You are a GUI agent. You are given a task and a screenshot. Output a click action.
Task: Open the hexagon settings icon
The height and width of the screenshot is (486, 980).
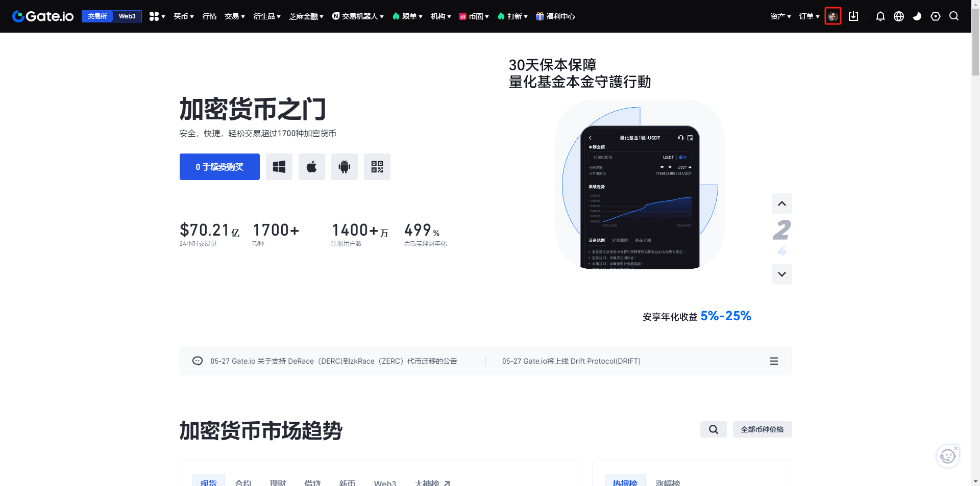click(x=936, y=16)
